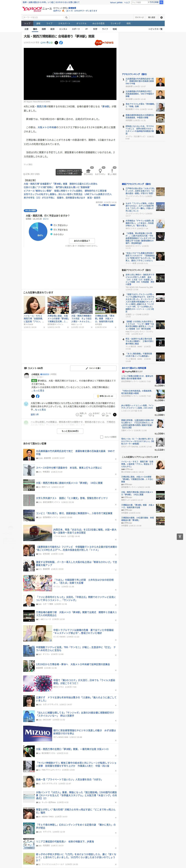Show replies via 返信 1件
186x868 pixels.
click(35, 414)
